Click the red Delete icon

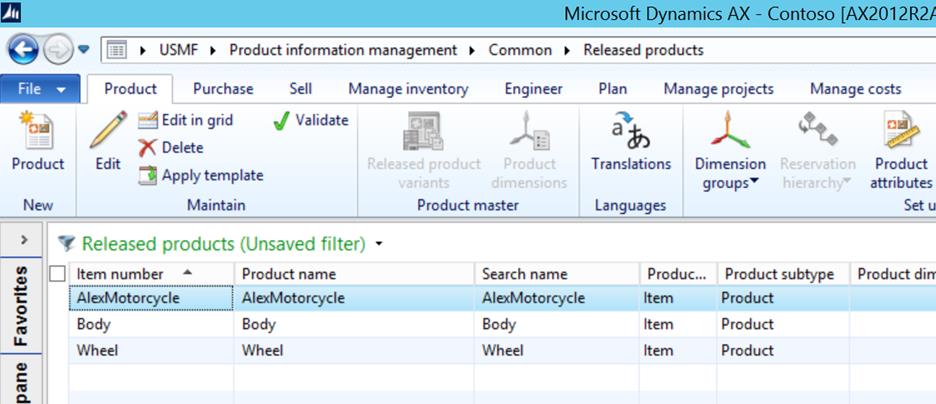pos(147,148)
